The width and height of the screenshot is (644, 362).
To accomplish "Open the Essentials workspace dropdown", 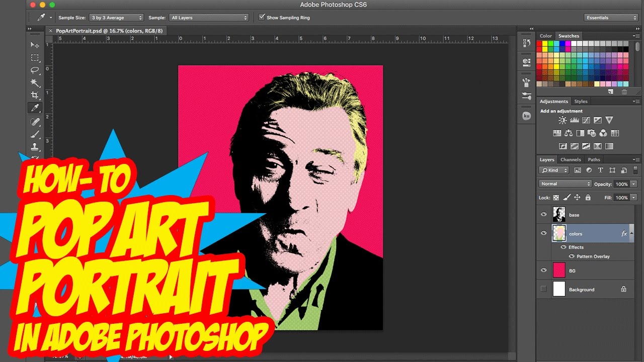I will click(612, 18).
